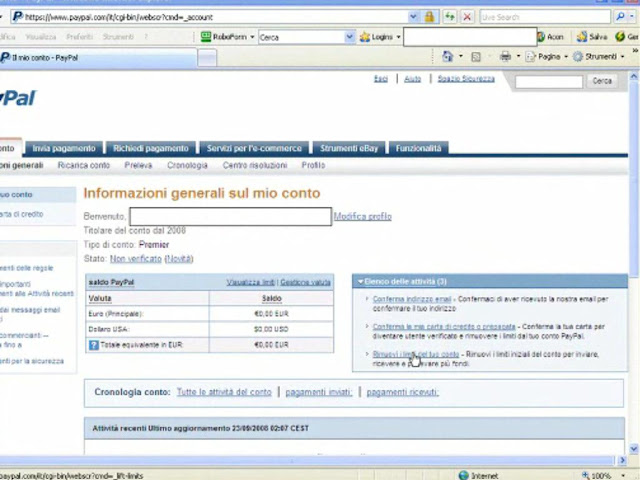Expand the Print button dropdown arrow
The width and height of the screenshot is (640, 480).
click(518, 56)
